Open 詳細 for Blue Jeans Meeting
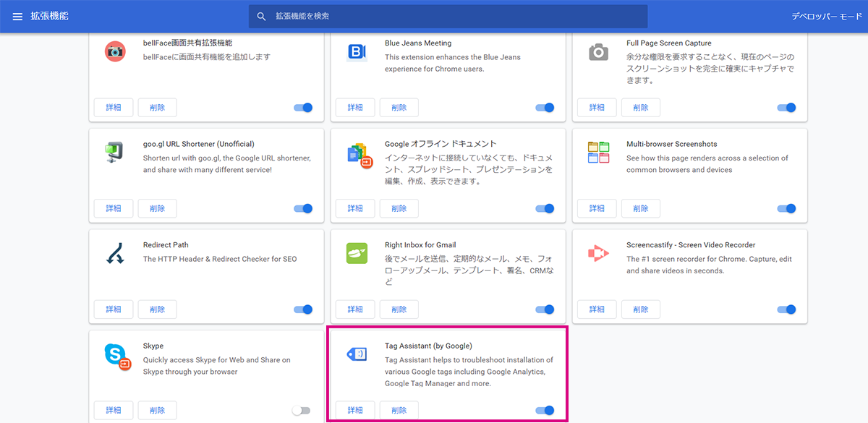 click(x=355, y=108)
